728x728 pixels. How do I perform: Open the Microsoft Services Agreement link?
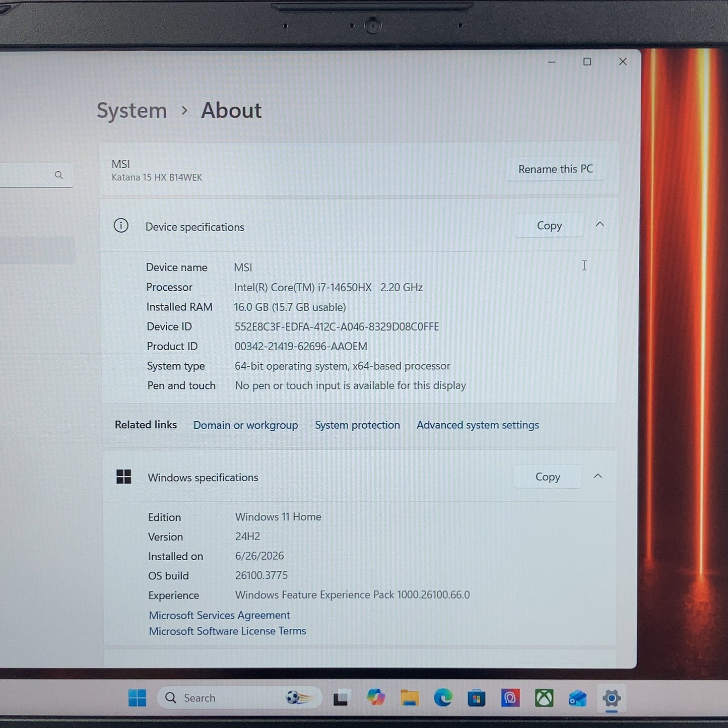(219, 615)
